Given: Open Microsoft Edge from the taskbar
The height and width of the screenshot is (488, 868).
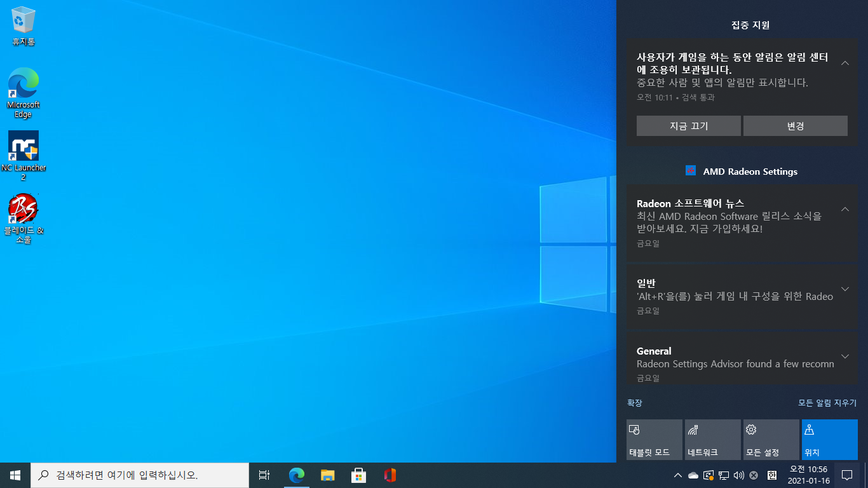Looking at the screenshot, I should [297, 475].
